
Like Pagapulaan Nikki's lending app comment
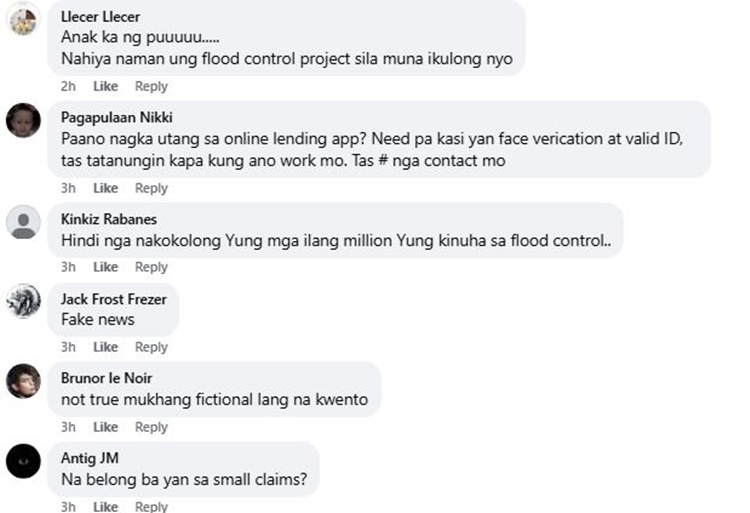(105, 188)
